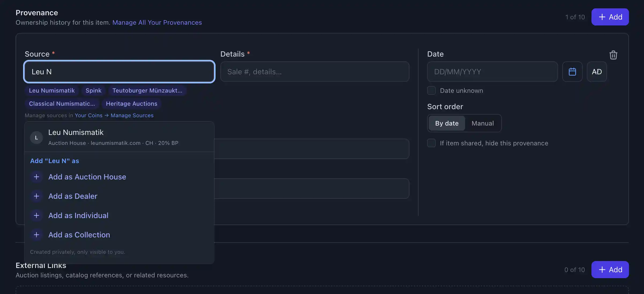
Task: Click the L avatar of Leu Numismatik
Action: tap(36, 138)
